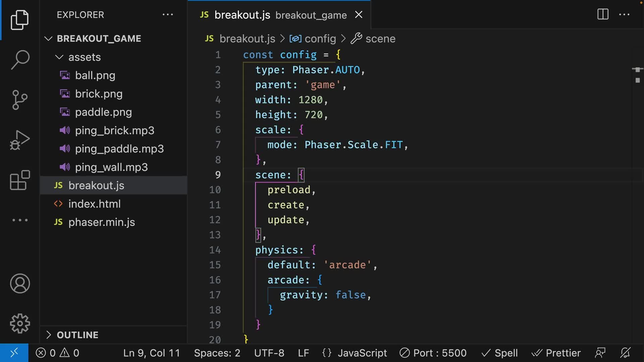Select the breakout.js editor tab
Viewport: 644px width, 362px height.
279,15
